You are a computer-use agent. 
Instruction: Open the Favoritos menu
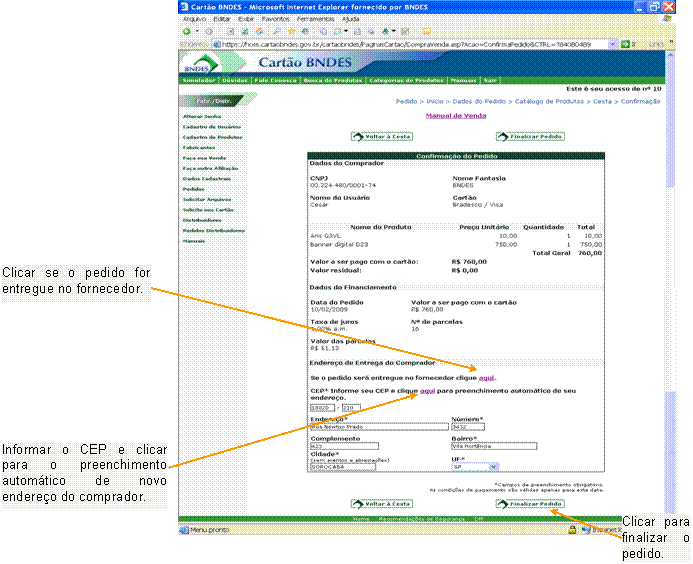(275, 19)
